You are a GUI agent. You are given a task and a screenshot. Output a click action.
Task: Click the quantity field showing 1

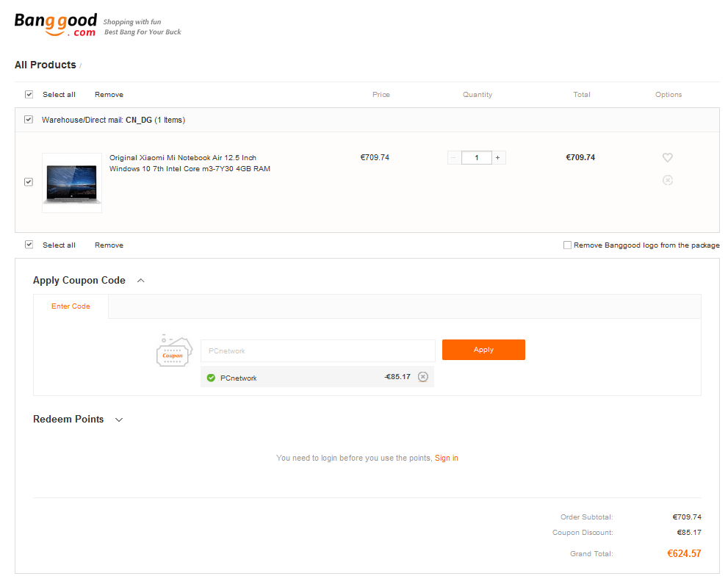(476, 157)
